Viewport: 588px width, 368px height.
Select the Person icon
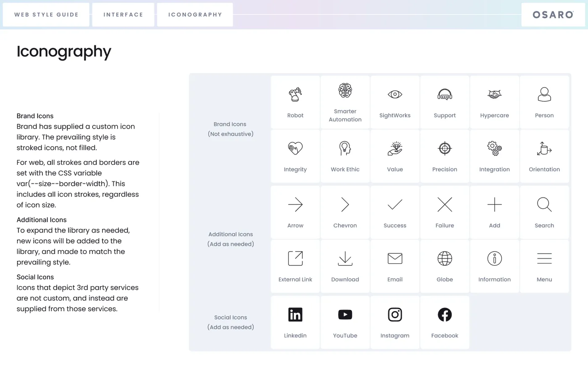[544, 95]
